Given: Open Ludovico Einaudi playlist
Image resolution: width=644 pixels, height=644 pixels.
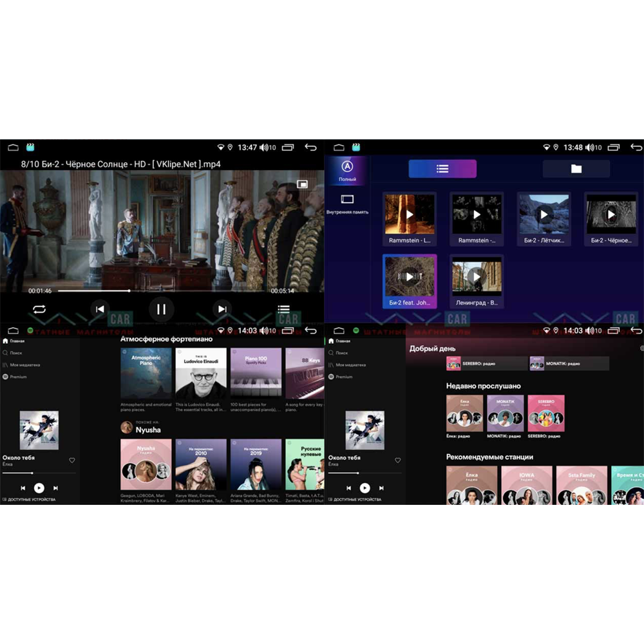Looking at the screenshot, I should tap(201, 380).
